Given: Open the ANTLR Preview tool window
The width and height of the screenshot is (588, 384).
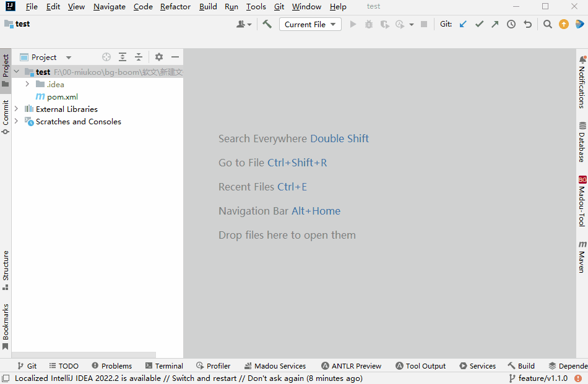Looking at the screenshot, I should (x=352, y=366).
